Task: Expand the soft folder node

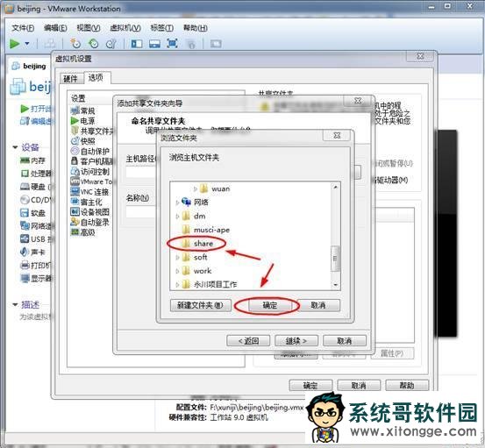Action: [x=177, y=257]
